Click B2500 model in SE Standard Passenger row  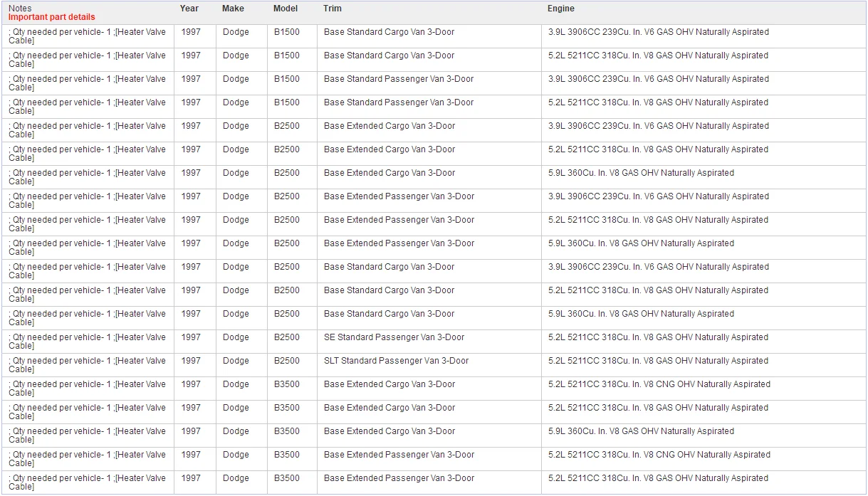pyautogui.click(x=287, y=337)
